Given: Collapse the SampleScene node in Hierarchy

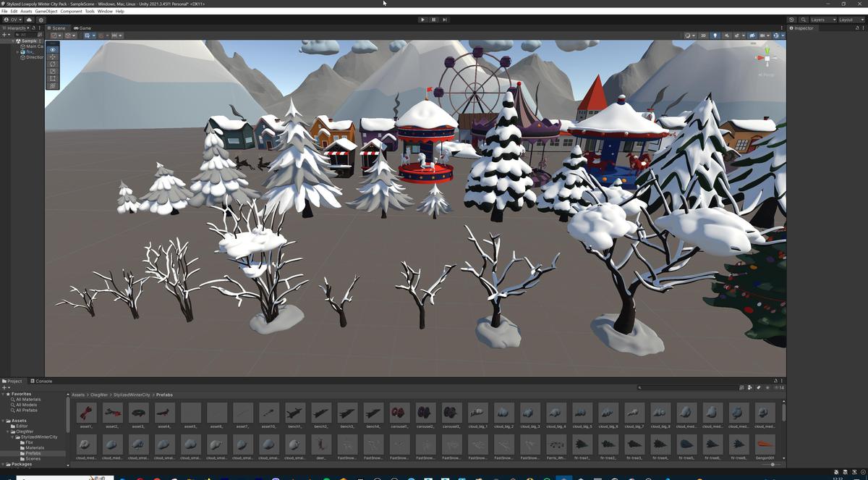Looking at the screenshot, I should pos(13,41).
